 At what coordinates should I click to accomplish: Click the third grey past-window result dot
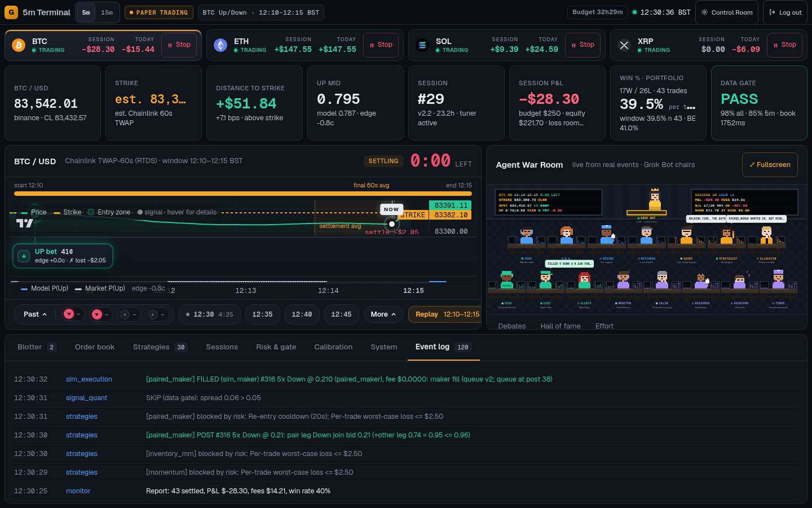coord(125,314)
